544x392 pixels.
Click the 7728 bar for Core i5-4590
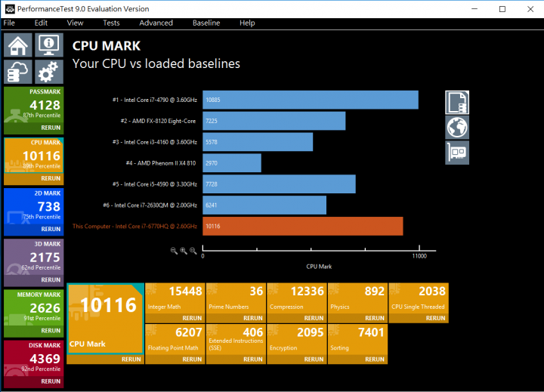pyautogui.click(x=279, y=184)
